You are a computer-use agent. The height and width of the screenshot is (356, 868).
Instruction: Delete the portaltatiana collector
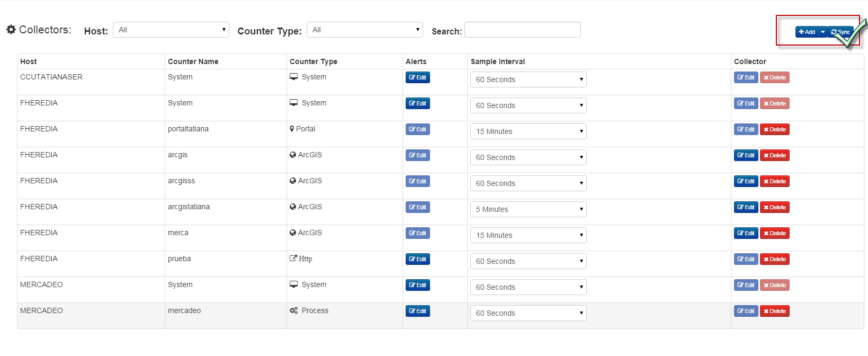pos(775,129)
